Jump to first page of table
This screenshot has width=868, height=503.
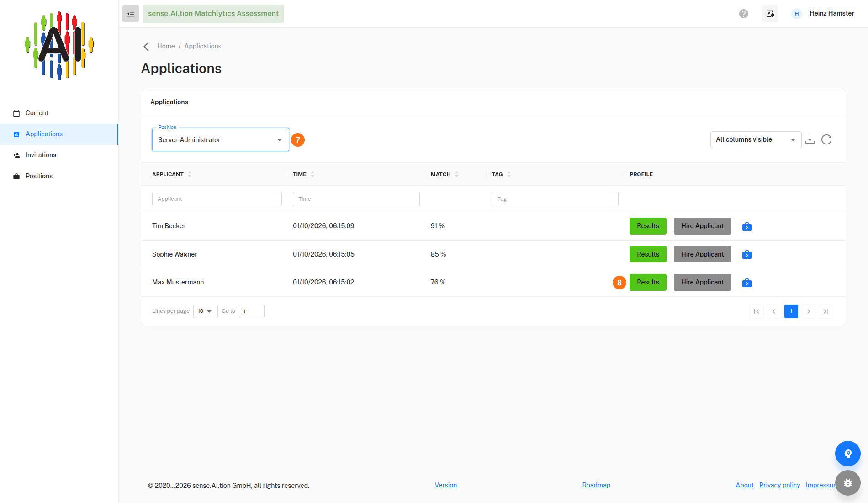(x=757, y=311)
